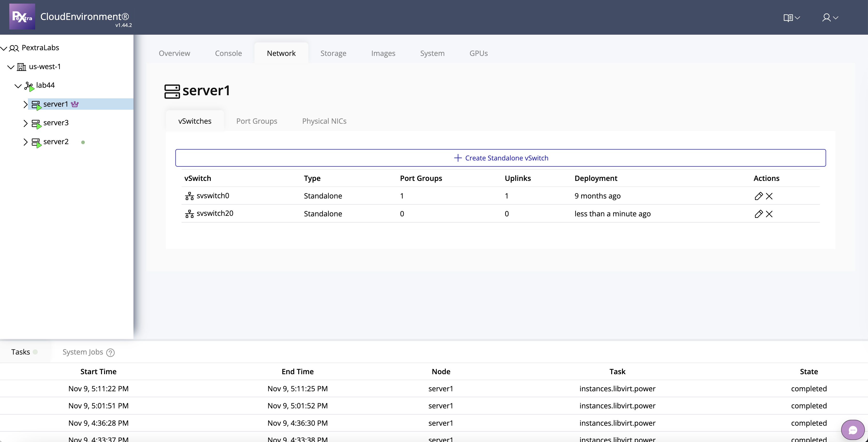Edit the svswitch0 vSwitch

pos(759,196)
